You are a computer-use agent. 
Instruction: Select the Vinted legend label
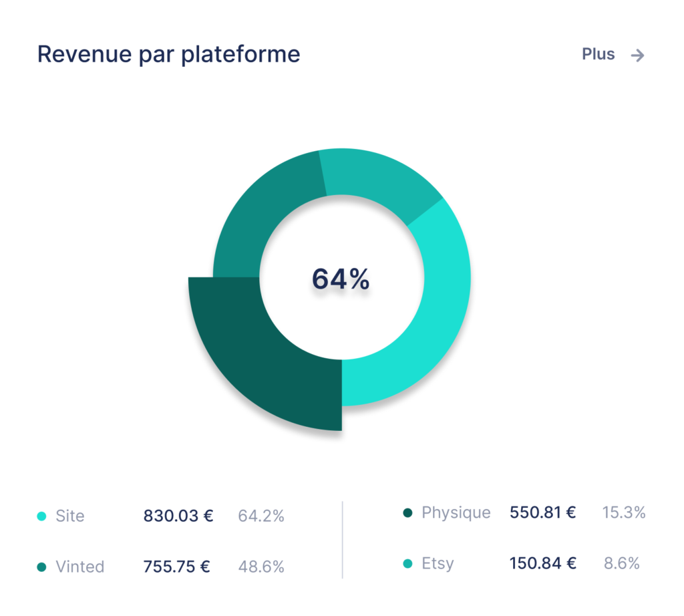pos(80,567)
